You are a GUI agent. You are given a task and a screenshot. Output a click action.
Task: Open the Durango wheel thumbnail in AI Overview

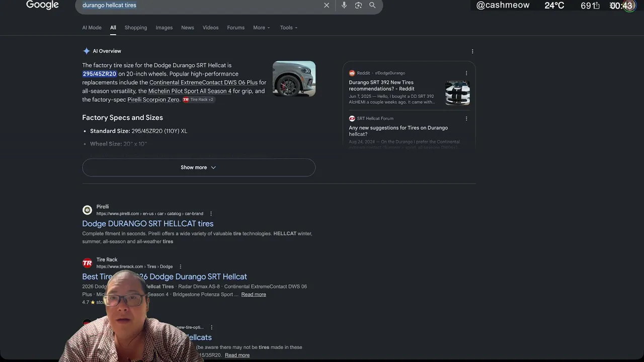coord(294,78)
